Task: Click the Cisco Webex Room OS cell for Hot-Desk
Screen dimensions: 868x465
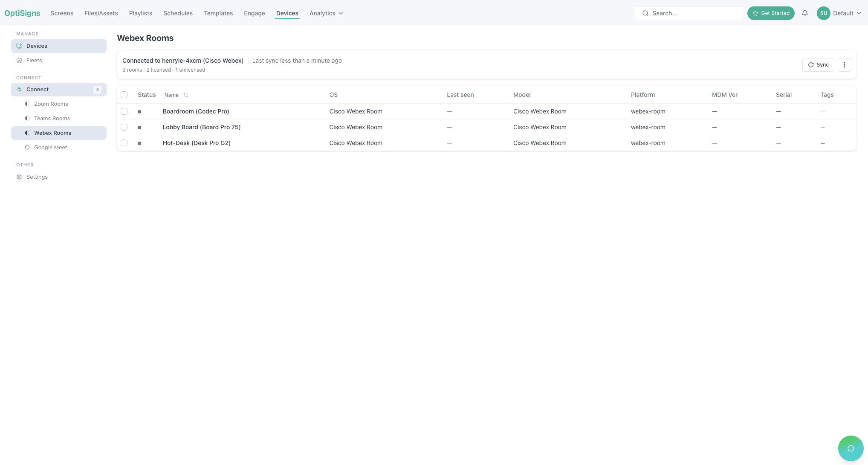Action: [x=356, y=143]
